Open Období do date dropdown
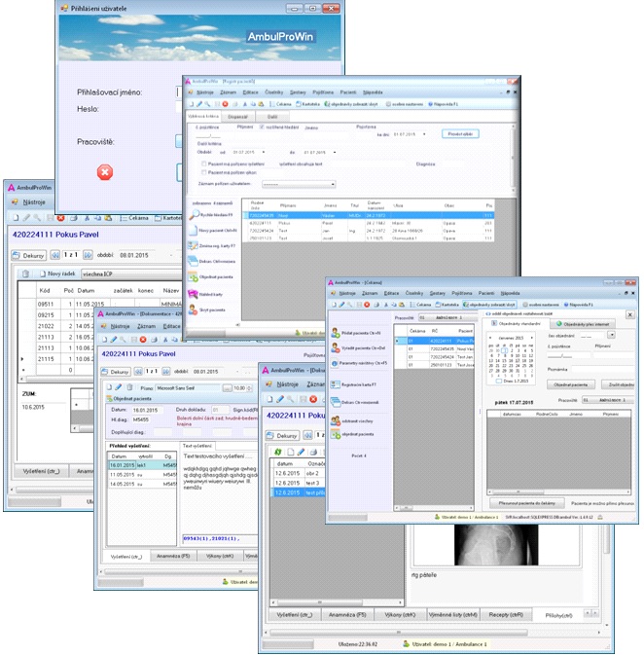The width and height of the screenshot is (644, 655). pos(335,152)
